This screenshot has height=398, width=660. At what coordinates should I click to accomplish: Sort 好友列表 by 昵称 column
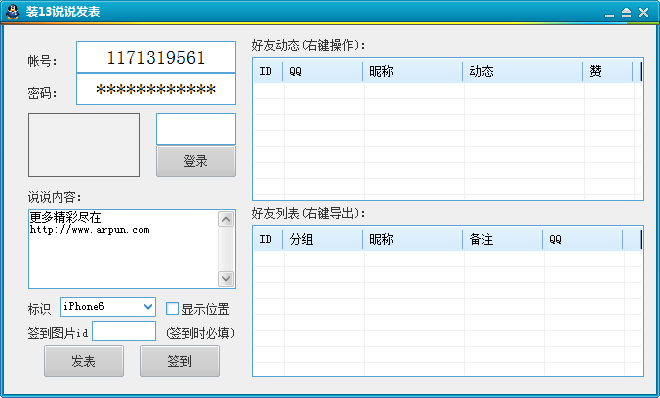tap(412, 240)
